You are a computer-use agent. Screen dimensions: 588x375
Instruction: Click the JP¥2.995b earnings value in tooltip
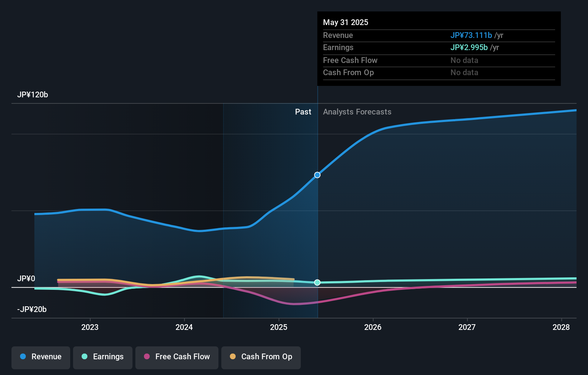coord(469,47)
